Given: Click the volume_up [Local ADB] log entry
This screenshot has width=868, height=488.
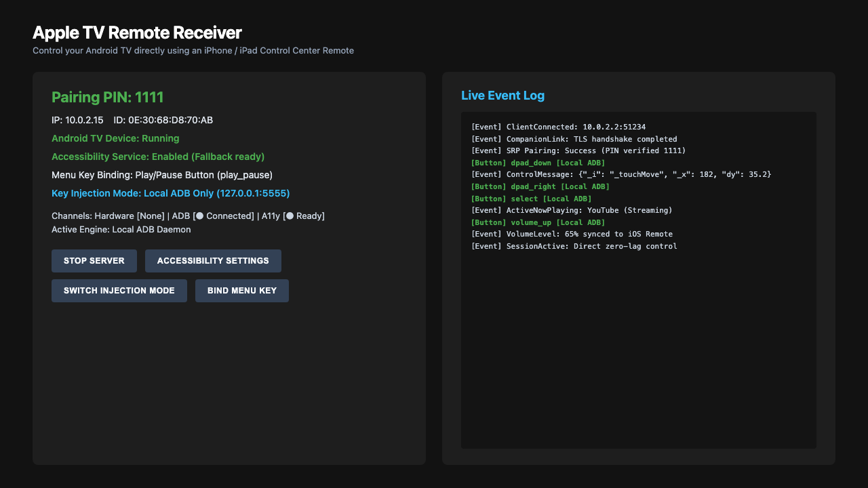Looking at the screenshot, I should (x=538, y=222).
